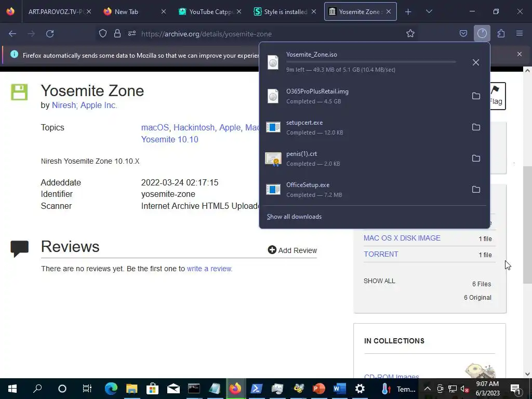Open Microsoft Store from taskbar
The width and height of the screenshot is (532, 399).
[153, 389]
